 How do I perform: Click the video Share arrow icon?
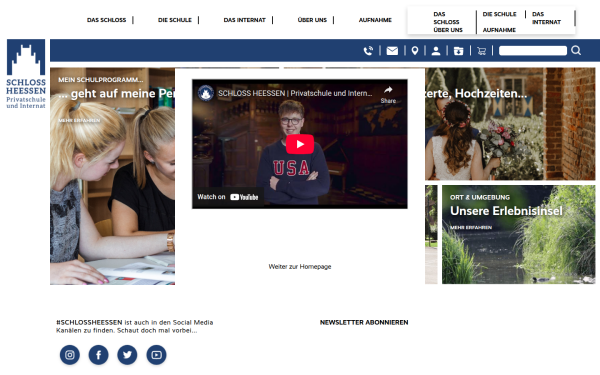click(388, 94)
